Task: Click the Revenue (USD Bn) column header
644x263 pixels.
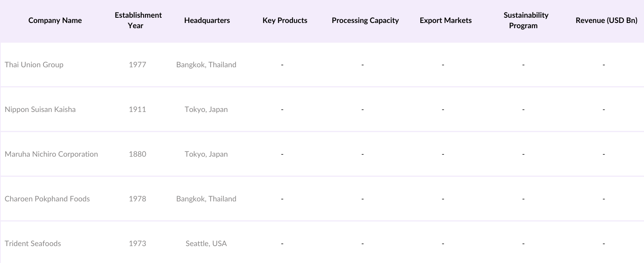Action: [x=606, y=21]
